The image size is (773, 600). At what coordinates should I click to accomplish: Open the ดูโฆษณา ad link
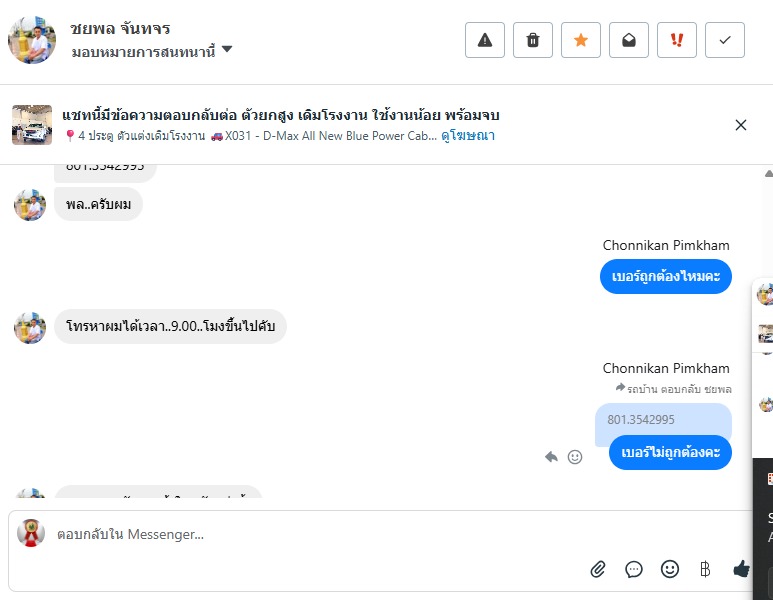pyautogui.click(x=468, y=136)
